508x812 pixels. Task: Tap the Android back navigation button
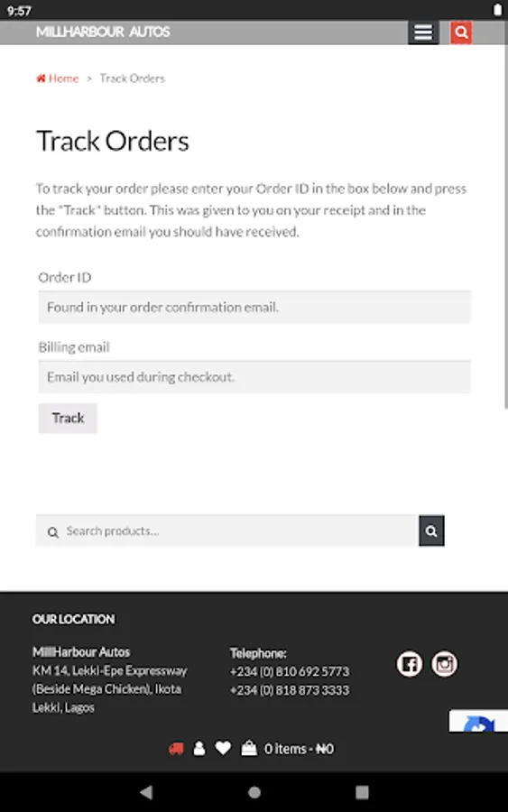pyautogui.click(x=146, y=792)
